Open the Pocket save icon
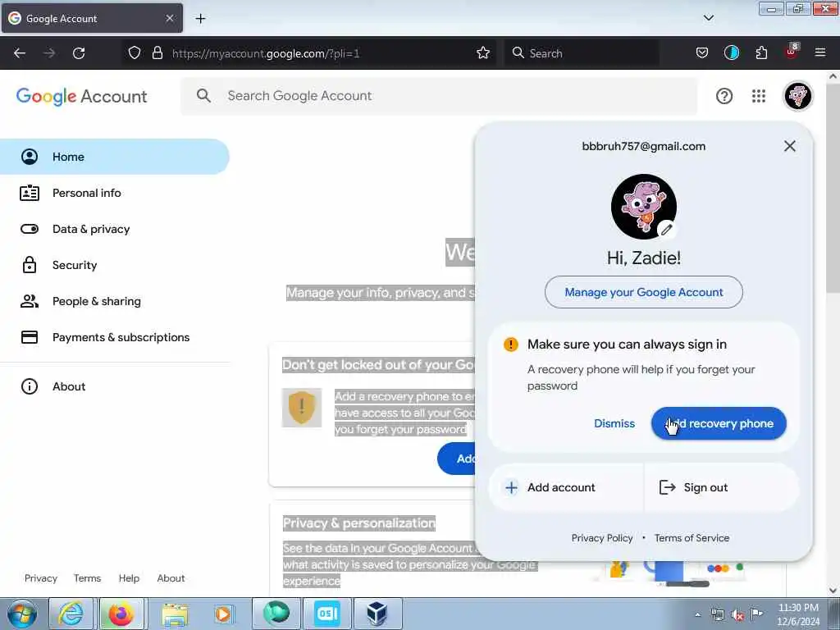Viewport: 840px width, 630px height. click(x=702, y=52)
